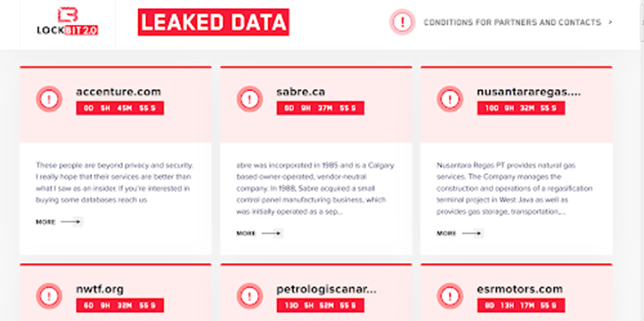Select the accenture.com countdown timer

pos(120,109)
